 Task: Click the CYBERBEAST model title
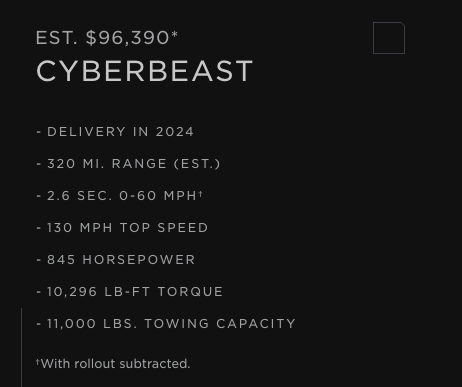[x=145, y=71]
